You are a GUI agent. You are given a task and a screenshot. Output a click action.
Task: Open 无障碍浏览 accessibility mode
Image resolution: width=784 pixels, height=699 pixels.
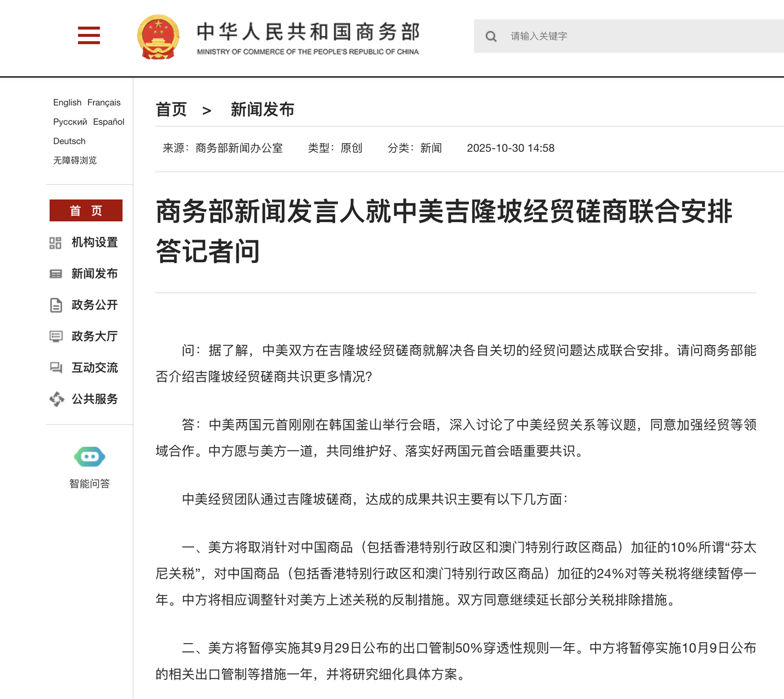pos(75,161)
